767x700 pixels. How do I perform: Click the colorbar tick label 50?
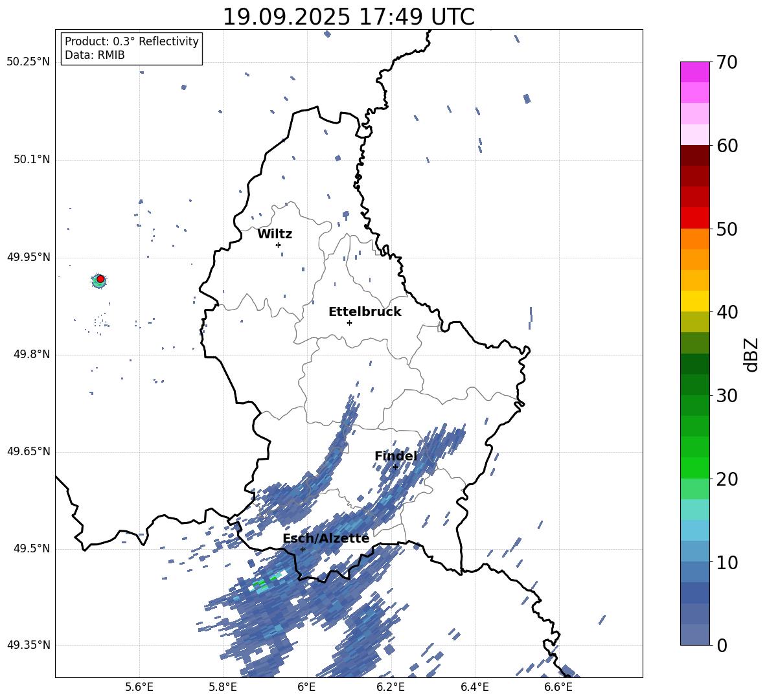tap(727, 229)
